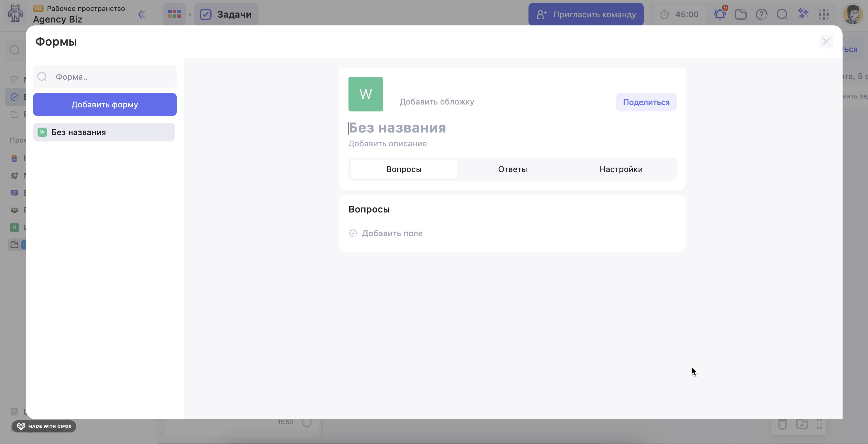The image size is (868, 444).
Task: Open the Настройки tab
Action: pyautogui.click(x=621, y=169)
